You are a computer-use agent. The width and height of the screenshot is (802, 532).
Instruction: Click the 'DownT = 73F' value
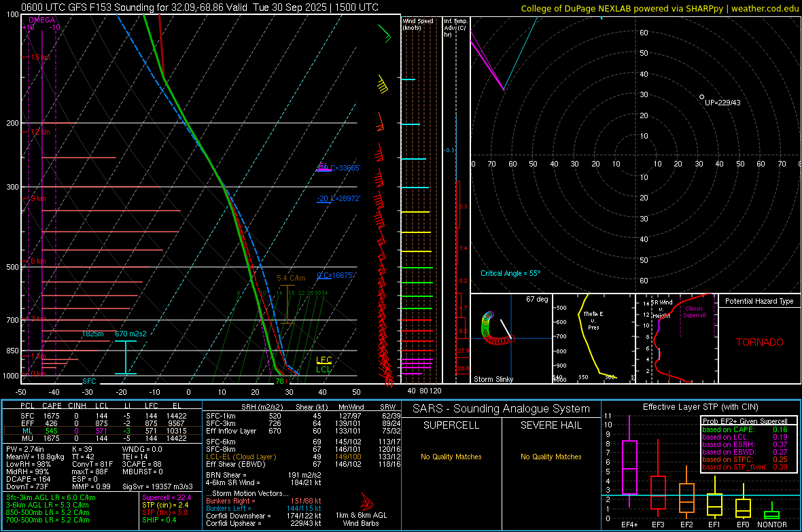click(27, 486)
